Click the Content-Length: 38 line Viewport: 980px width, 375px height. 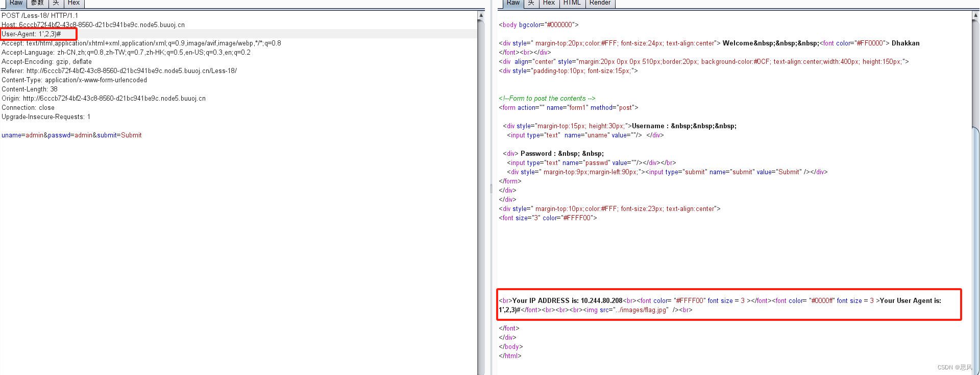click(30, 89)
